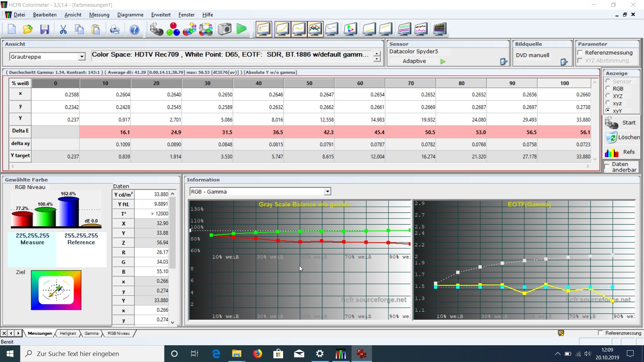The height and width of the screenshot is (362, 644).
Task: Click the Refs button
Action: (x=622, y=152)
